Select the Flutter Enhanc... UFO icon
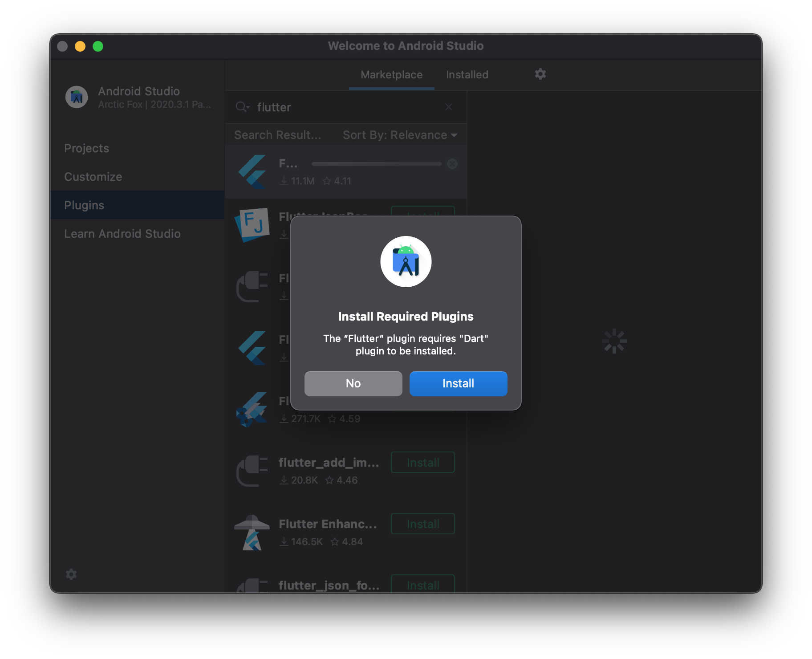Viewport: 812px width, 659px height. pos(252,533)
